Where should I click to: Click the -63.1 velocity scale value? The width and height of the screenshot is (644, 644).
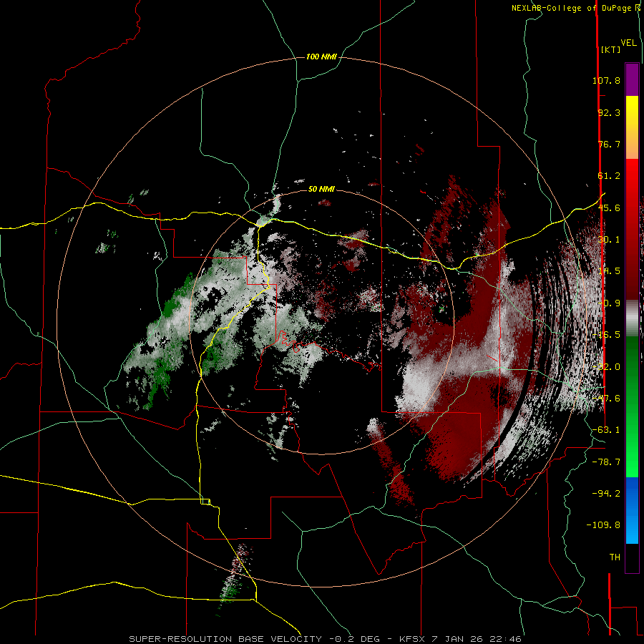pos(606,430)
